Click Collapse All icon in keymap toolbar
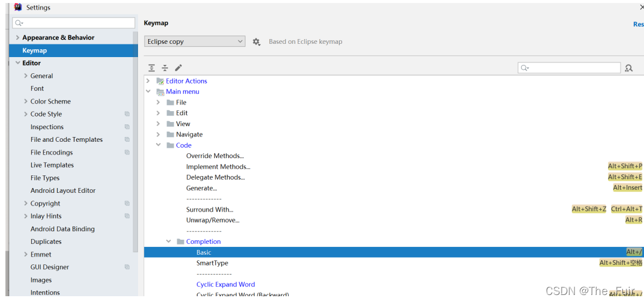Screen dimensions: 644x301 164,68
